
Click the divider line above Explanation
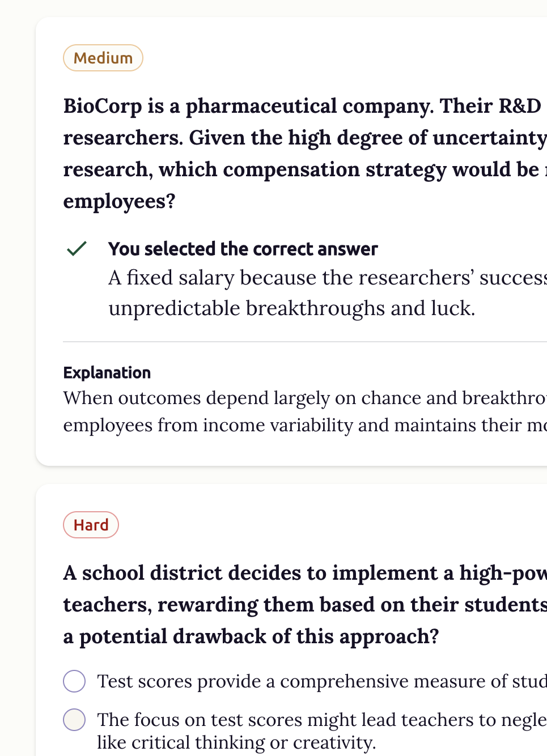tap(304, 342)
